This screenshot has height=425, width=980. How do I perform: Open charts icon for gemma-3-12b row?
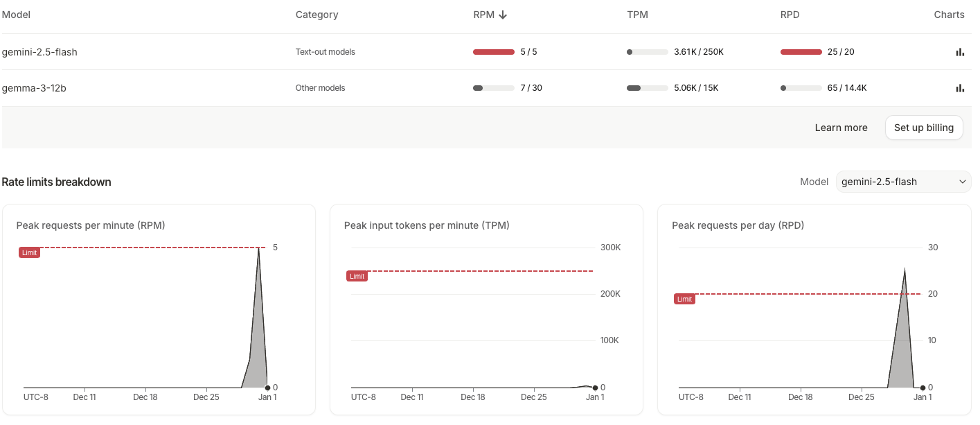tap(960, 88)
